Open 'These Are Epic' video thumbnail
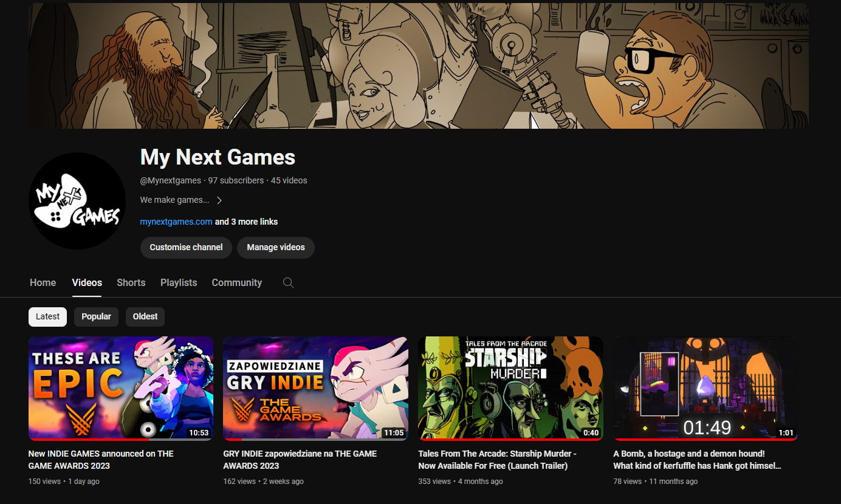841x504 pixels. pos(121,389)
